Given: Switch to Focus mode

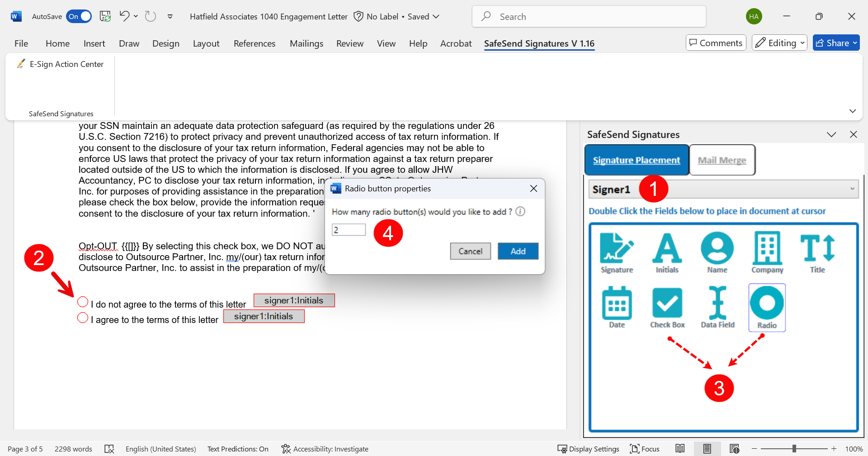Looking at the screenshot, I should click(x=645, y=449).
